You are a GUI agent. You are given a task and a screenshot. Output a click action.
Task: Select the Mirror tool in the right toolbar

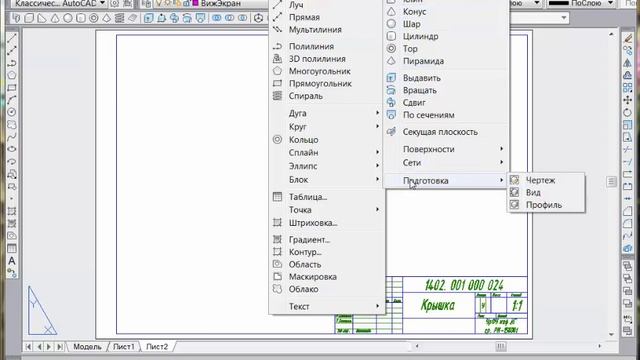(x=627, y=63)
